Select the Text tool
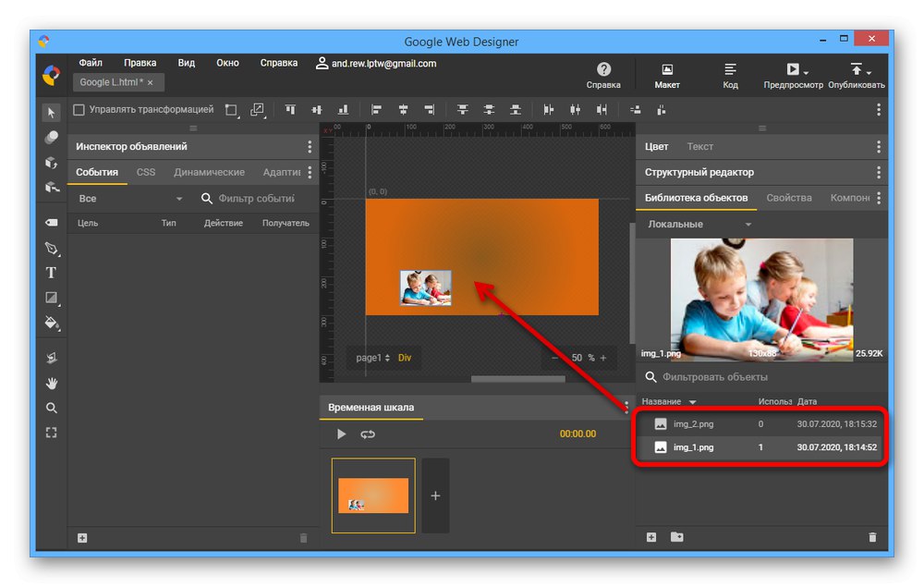 click(x=52, y=273)
